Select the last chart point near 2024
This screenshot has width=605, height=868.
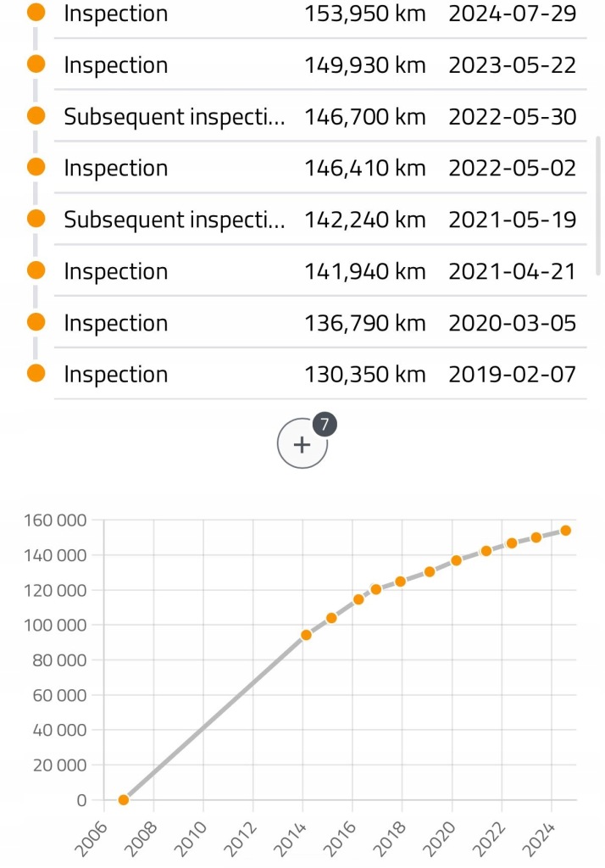[566, 531]
